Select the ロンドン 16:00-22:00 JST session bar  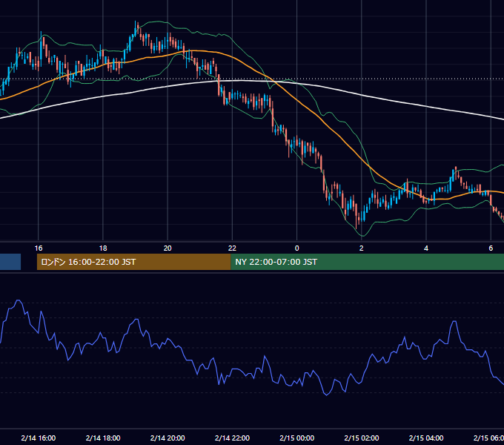coord(133,262)
